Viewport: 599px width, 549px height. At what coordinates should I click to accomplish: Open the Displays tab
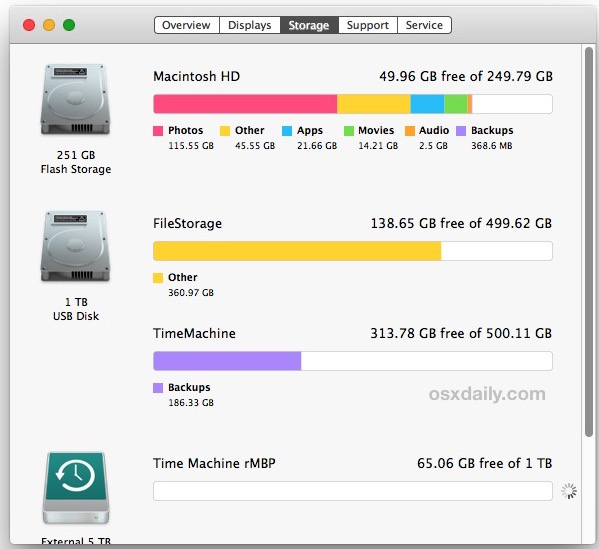250,25
